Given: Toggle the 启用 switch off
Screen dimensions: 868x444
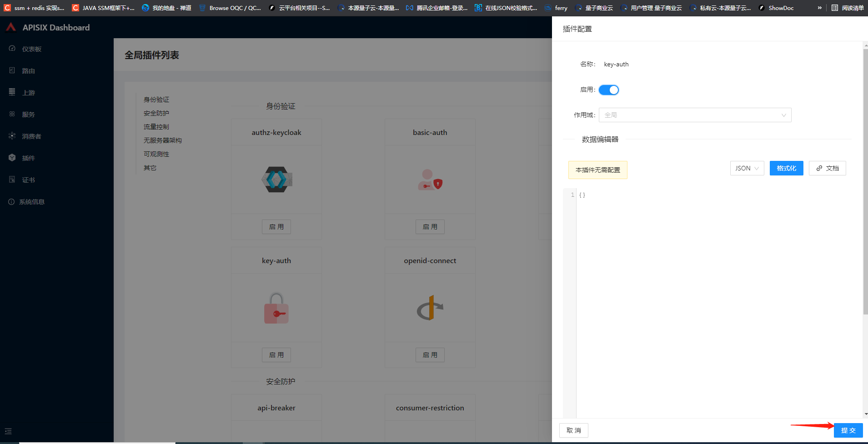Looking at the screenshot, I should point(609,90).
